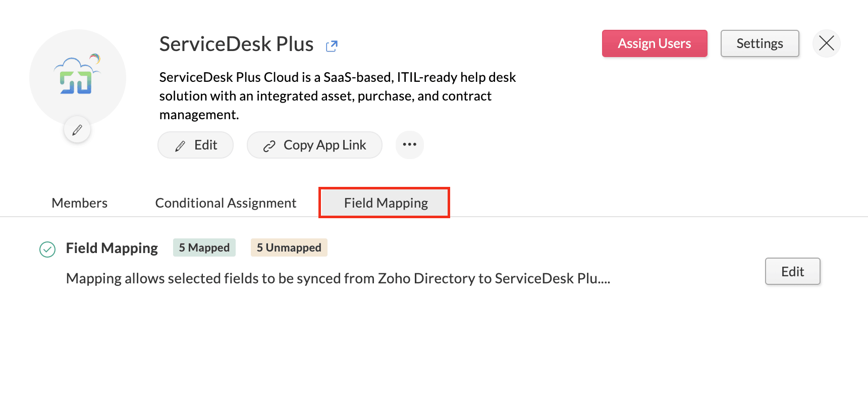Switch to the Members tab
868x398 pixels.
pyautogui.click(x=80, y=203)
